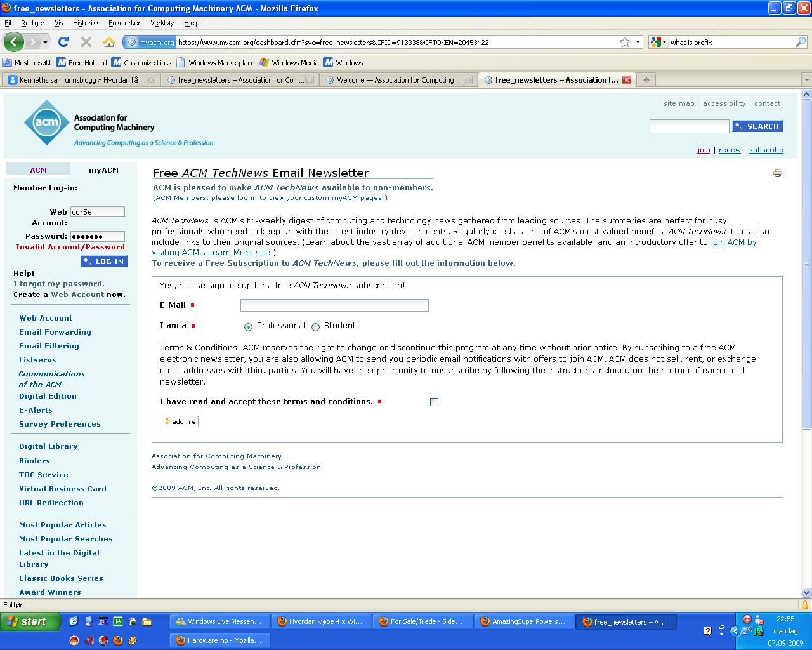812x650 pixels.
Task: Click the I forgot my password link
Action: (59, 284)
